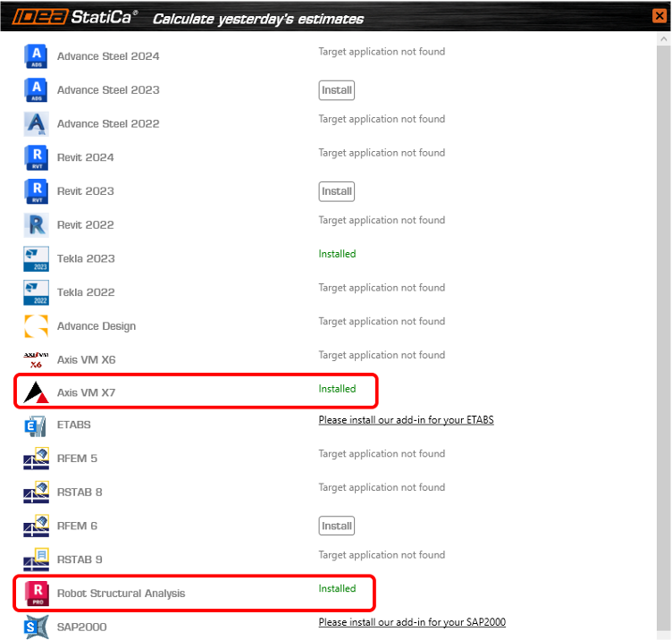Select the Advance Steel 2024 label
Screen dimensions: 672x640
(x=108, y=56)
